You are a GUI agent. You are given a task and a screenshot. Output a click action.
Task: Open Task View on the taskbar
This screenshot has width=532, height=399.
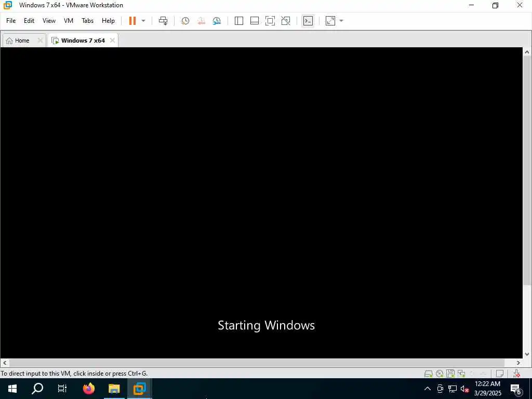(x=62, y=389)
